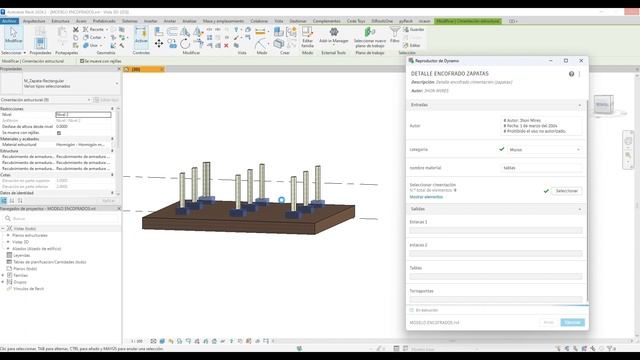640x360 pixels.
Task: Click the properties panel sort icon
Action: point(12,200)
